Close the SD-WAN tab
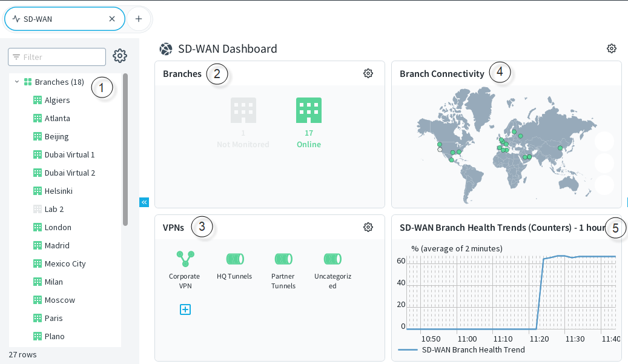The height and width of the screenshot is (364, 628). coord(112,19)
